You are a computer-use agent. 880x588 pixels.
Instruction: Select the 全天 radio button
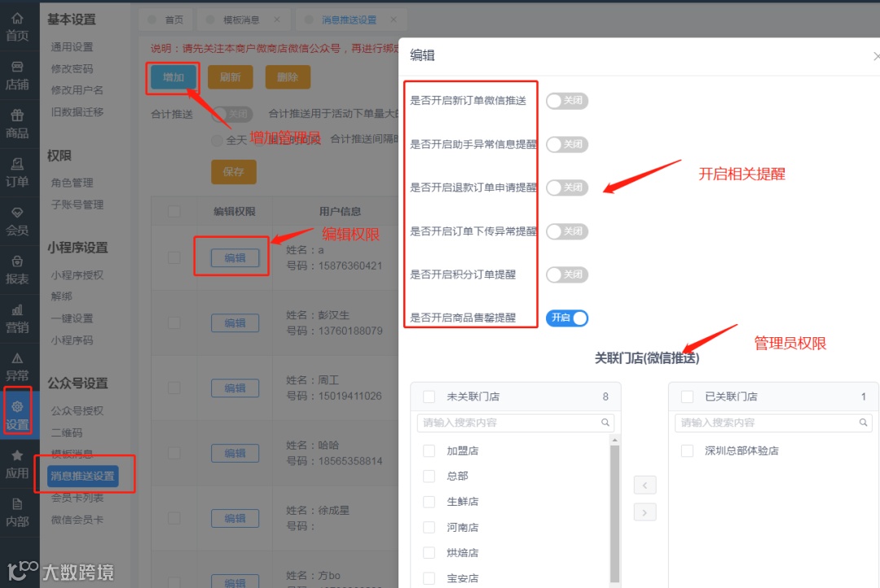[218, 140]
